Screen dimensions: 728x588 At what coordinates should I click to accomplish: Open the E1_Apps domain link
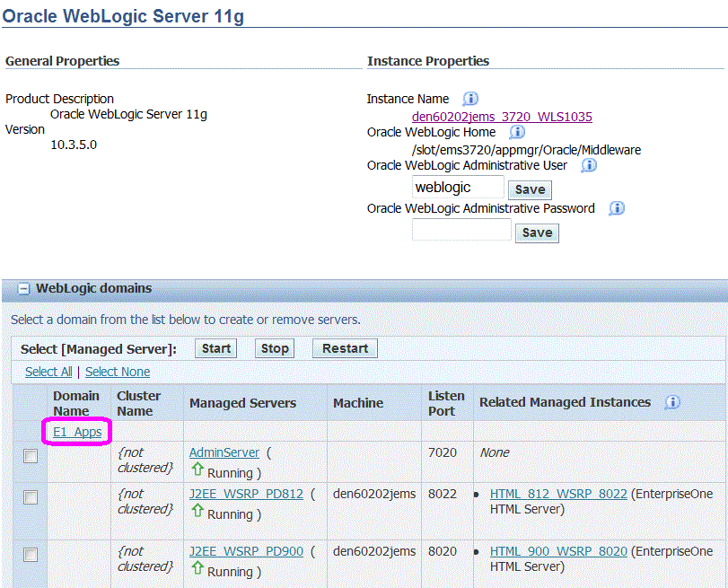tap(77, 433)
